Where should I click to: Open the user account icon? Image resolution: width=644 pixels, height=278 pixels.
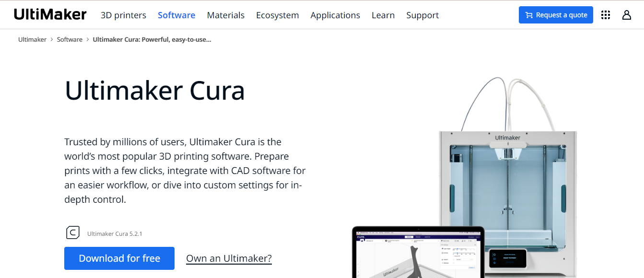627,15
